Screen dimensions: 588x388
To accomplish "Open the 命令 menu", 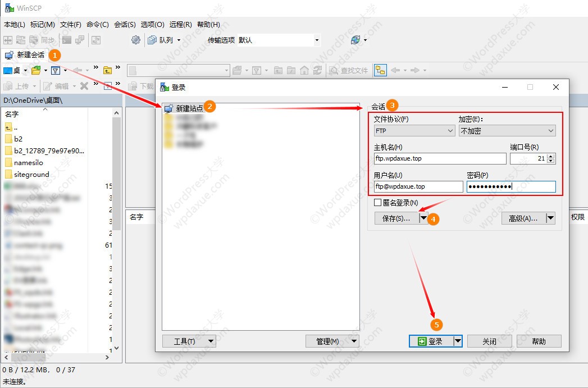I will pos(98,24).
